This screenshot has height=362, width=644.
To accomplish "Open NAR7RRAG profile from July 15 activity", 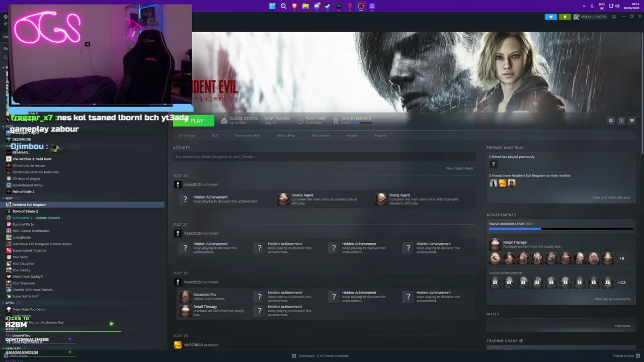I will pos(194,345).
